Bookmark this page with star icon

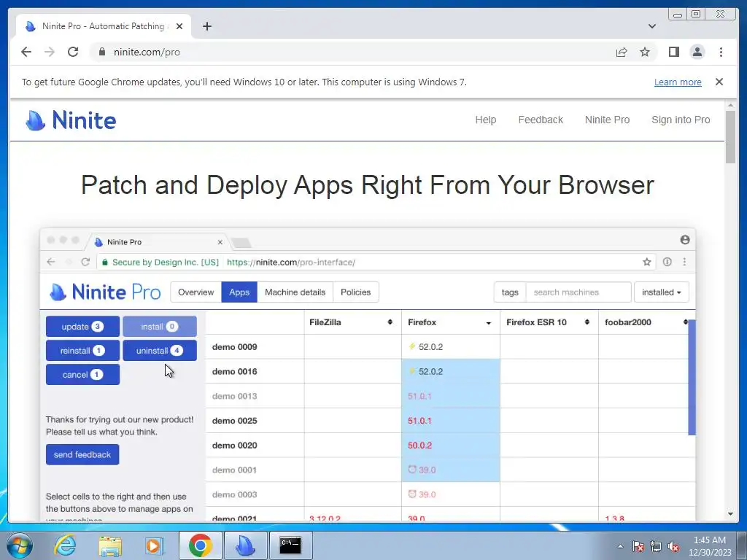point(645,52)
